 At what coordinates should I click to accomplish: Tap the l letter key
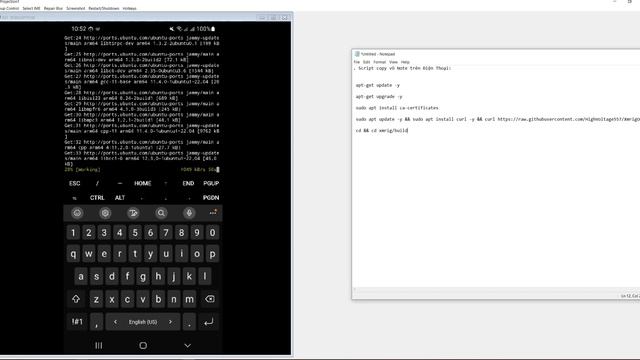204,277
